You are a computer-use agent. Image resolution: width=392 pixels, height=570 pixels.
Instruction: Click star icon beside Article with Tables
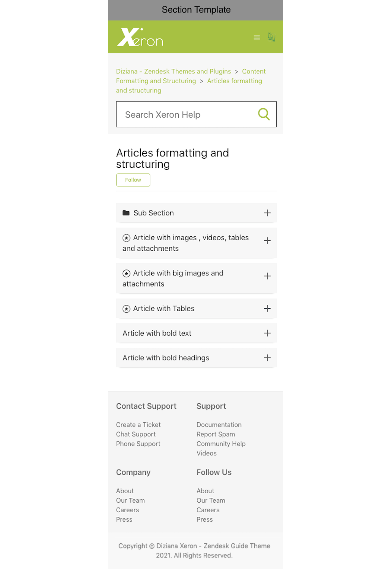pos(127,309)
